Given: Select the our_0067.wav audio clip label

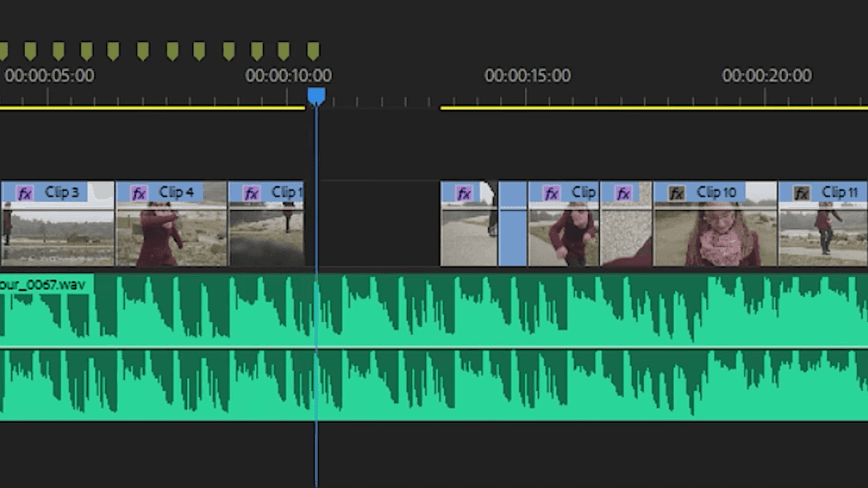Looking at the screenshot, I should pyautogui.click(x=43, y=284).
